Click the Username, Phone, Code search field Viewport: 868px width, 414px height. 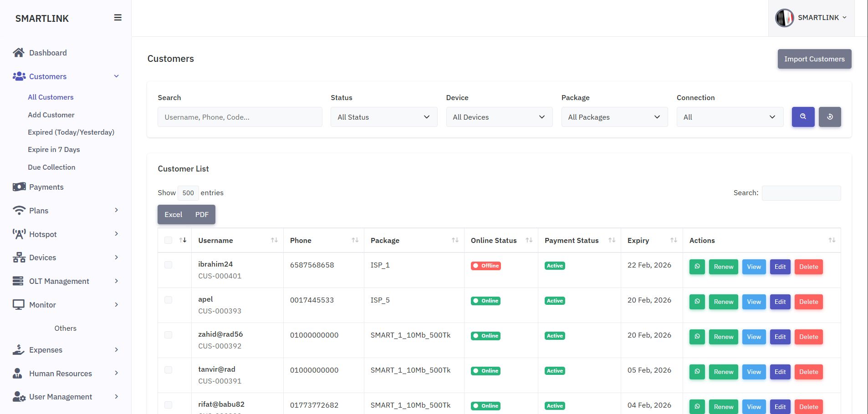[x=240, y=117]
